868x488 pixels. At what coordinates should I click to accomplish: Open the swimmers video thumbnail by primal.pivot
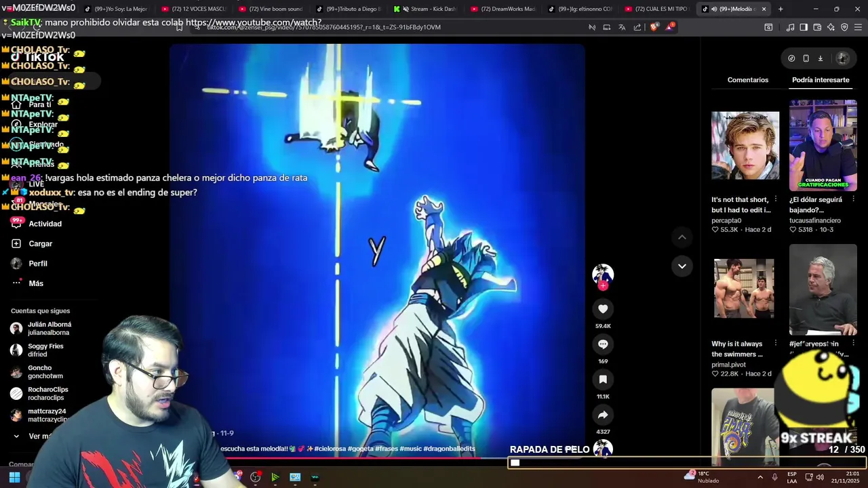click(745, 289)
